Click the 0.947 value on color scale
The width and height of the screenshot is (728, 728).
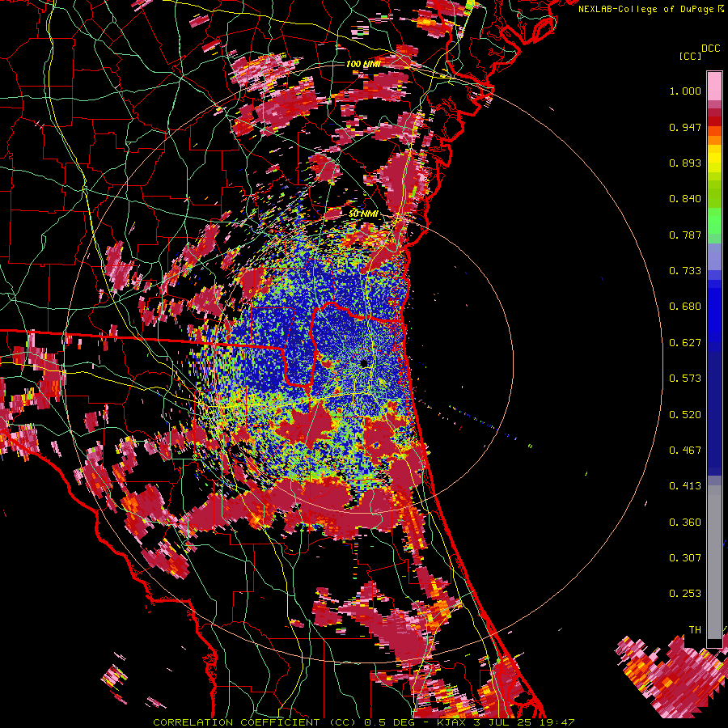tap(685, 127)
